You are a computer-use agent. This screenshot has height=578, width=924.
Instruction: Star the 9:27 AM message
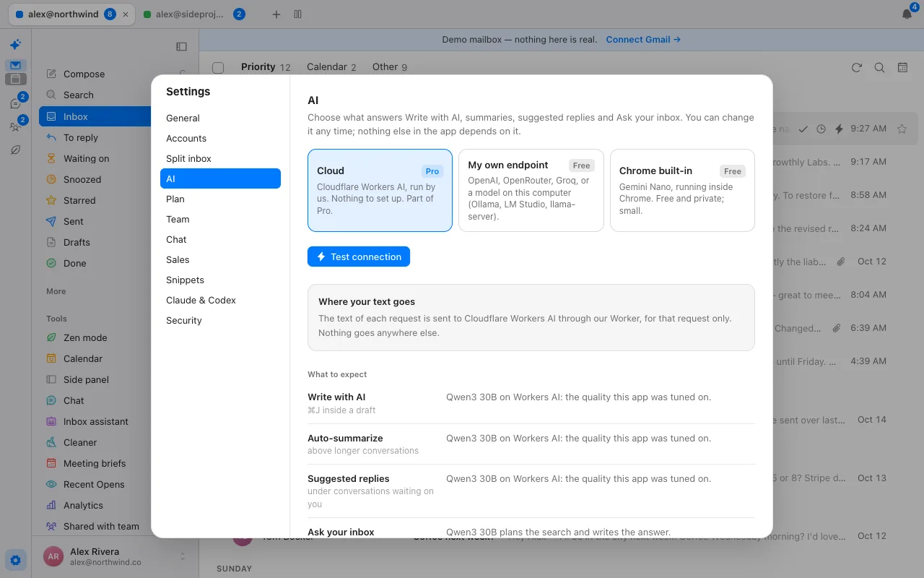(x=902, y=129)
